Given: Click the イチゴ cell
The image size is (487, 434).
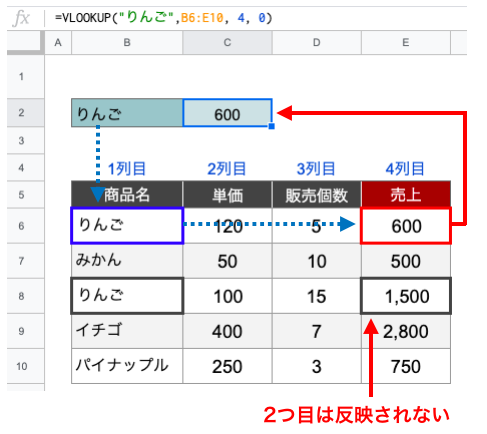Looking at the screenshot, I should pos(127,331).
